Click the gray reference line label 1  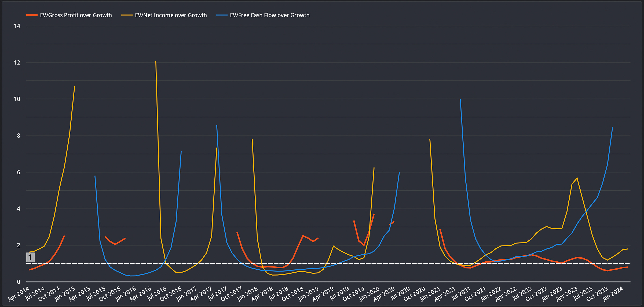click(30, 257)
